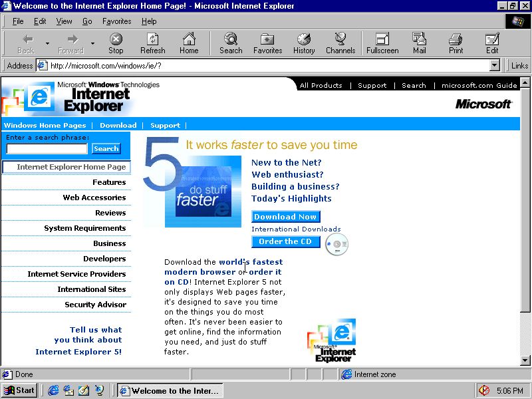Open the Favorites menu

pyautogui.click(x=117, y=21)
